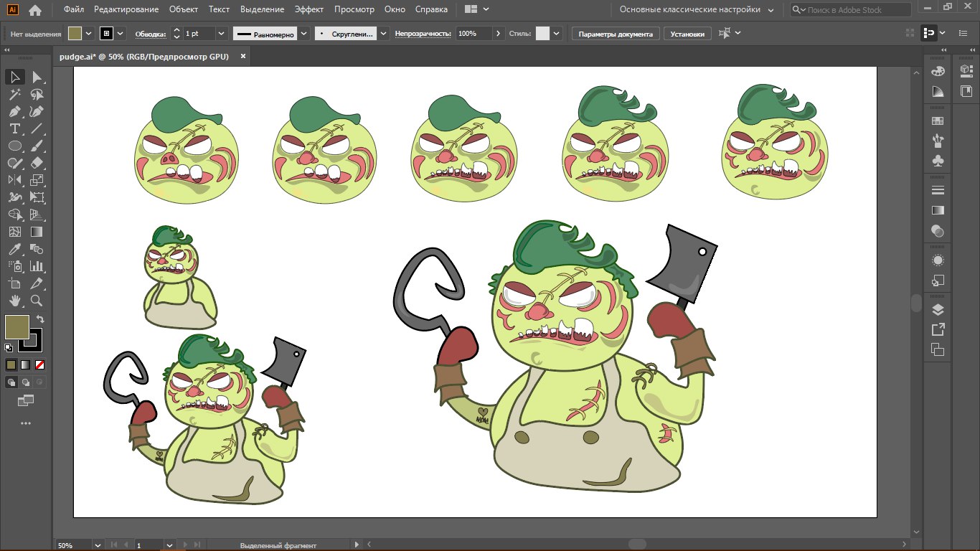
Task: Select the Slice tool
Action: (x=37, y=283)
